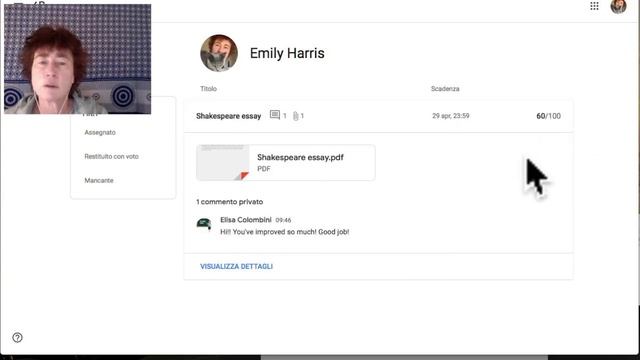Screen dimensions: 640x360
Task: Click the Scadenza column header
Action: [445, 89]
